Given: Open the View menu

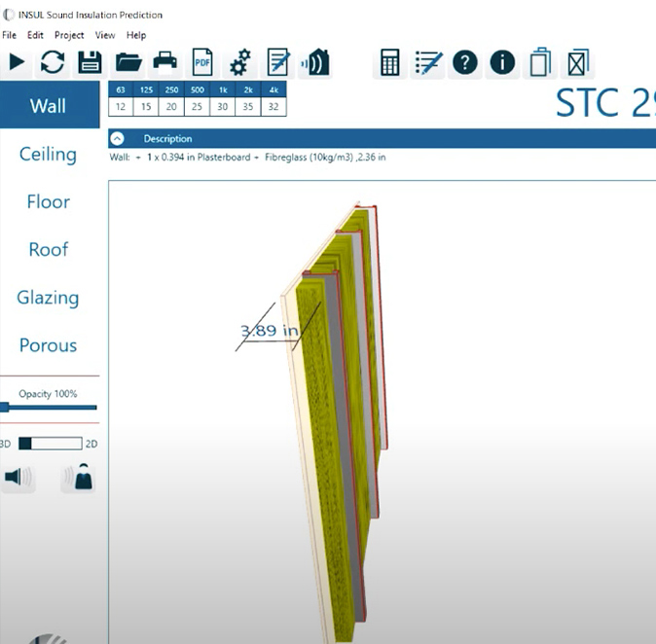Looking at the screenshot, I should pyautogui.click(x=105, y=35).
